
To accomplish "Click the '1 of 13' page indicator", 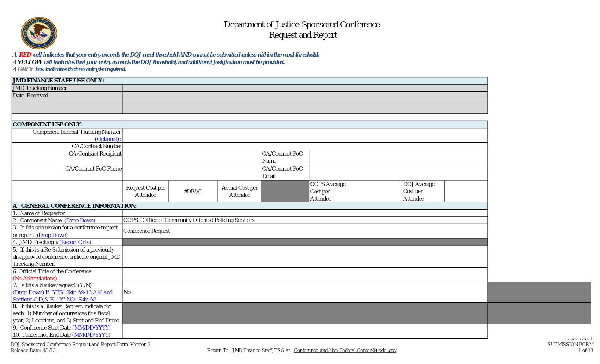I will pyautogui.click(x=585, y=350).
